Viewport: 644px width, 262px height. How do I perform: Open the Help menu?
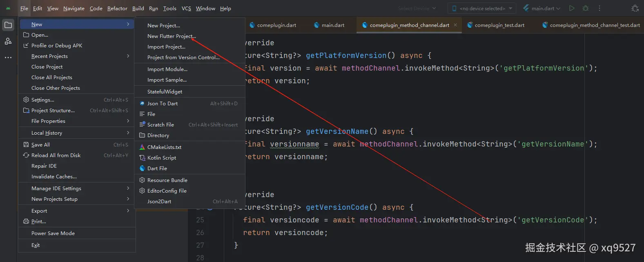tap(225, 8)
